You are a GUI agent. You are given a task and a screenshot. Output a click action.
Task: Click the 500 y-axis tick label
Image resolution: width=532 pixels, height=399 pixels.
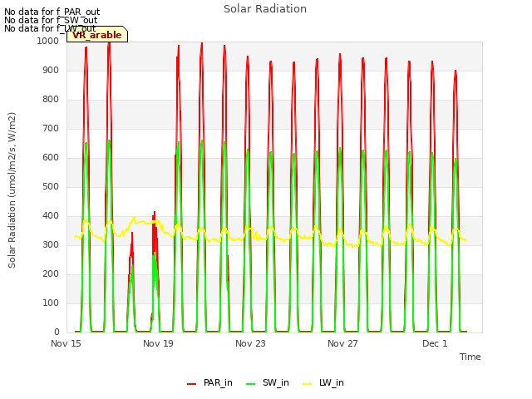click(x=51, y=186)
